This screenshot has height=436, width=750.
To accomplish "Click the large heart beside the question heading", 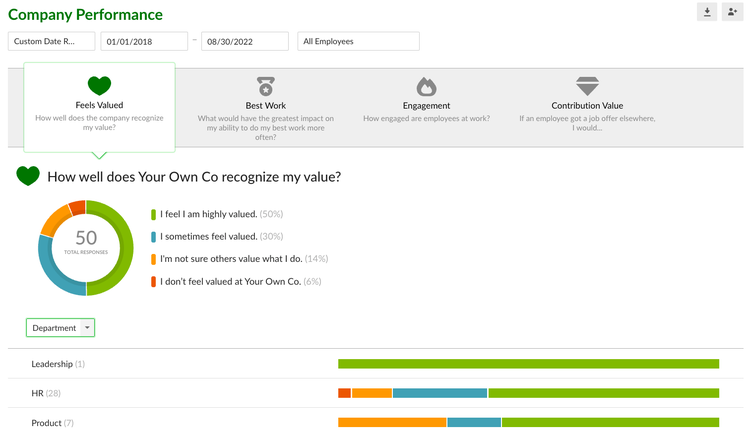I will click(28, 177).
